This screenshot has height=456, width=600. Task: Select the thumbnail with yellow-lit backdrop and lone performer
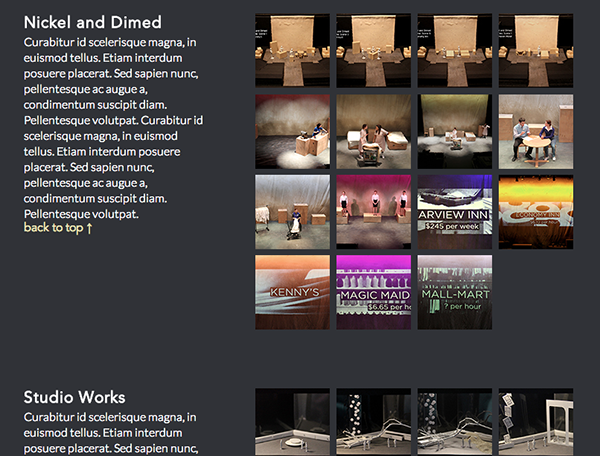pos(454,131)
